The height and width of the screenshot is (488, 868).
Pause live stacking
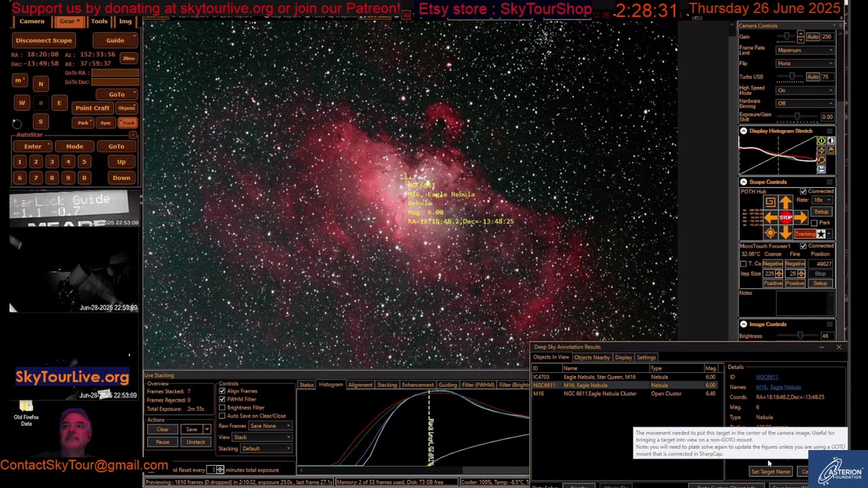tap(163, 442)
